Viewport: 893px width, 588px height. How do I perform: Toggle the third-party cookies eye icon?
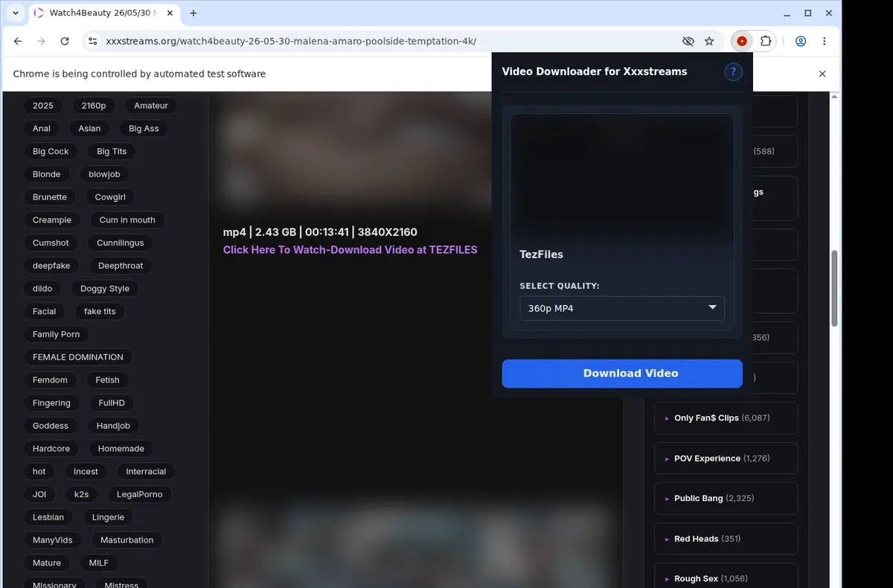click(x=688, y=42)
